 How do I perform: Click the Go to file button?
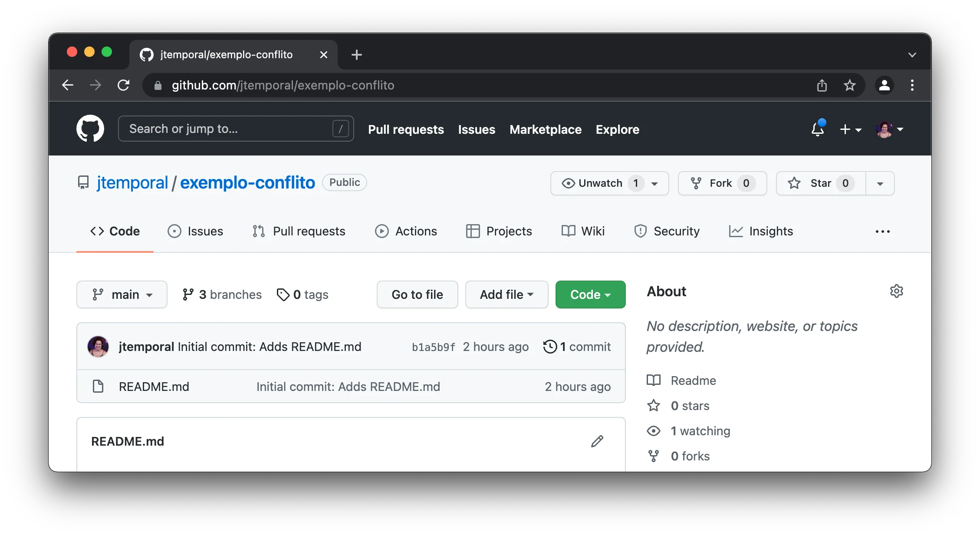[417, 294]
